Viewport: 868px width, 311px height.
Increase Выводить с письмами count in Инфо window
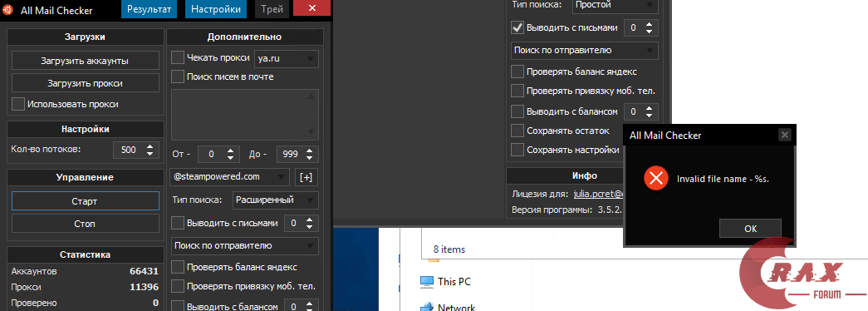coord(649,24)
